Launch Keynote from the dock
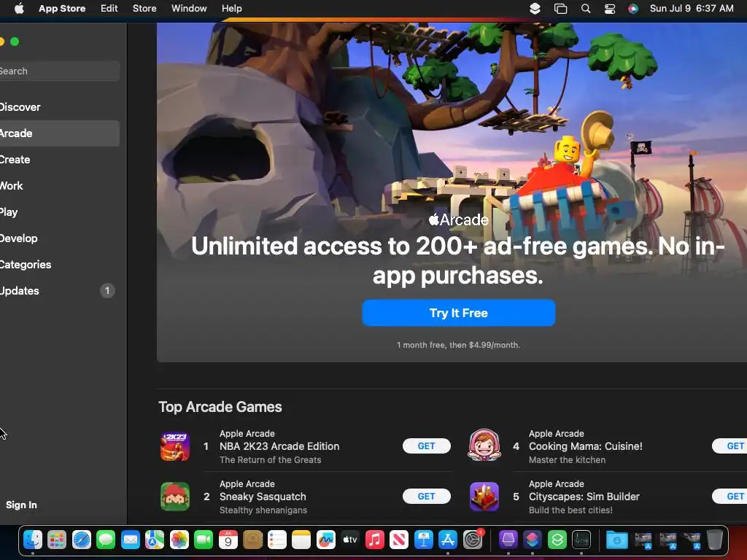Image resolution: width=747 pixels, height=560 pixels. click(x=423, y=540)
